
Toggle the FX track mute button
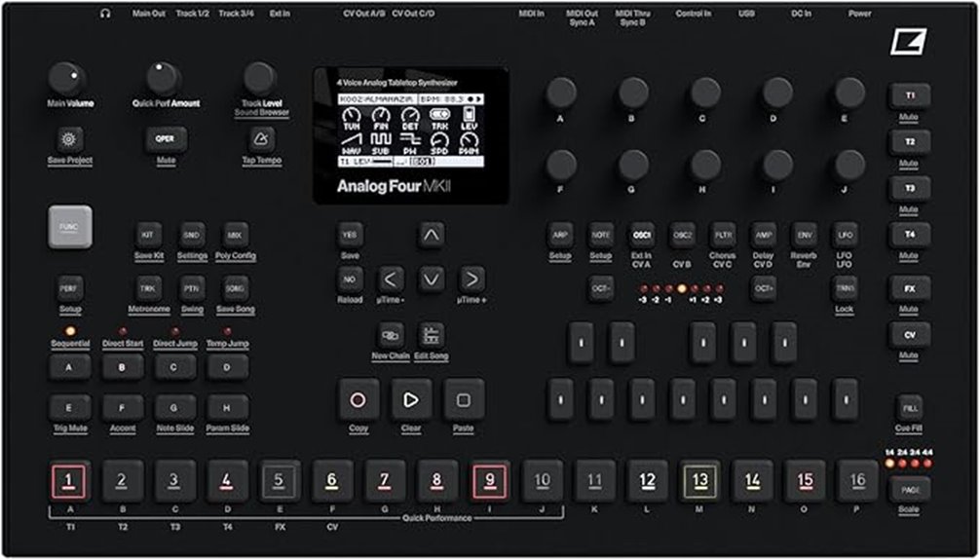pos(909,288)
